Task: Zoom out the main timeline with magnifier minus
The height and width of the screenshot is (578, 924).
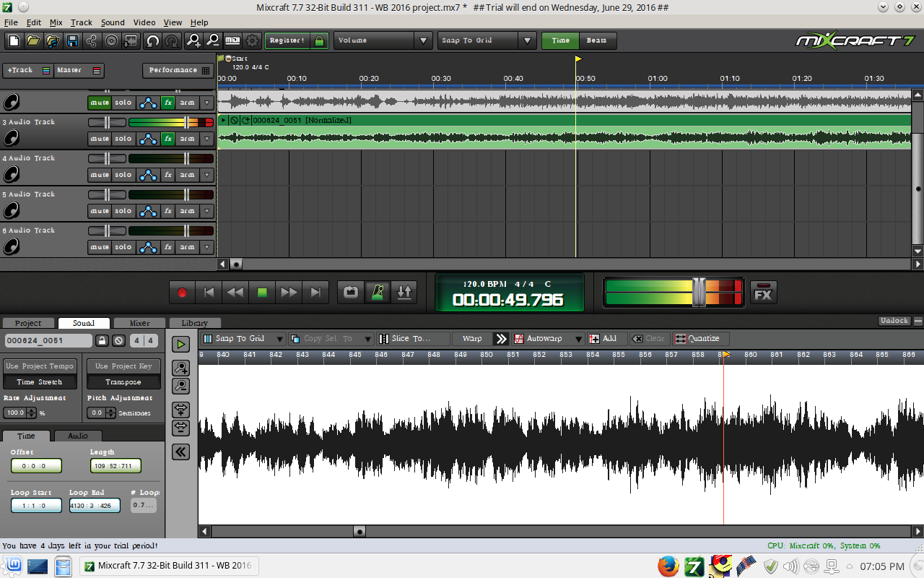Action: pyautogui.click(x=213, y=40)
